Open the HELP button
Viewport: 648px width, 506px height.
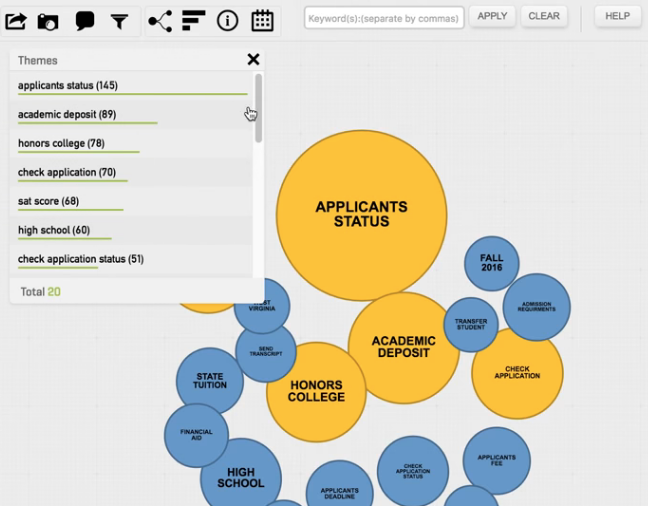coord(617,17)
